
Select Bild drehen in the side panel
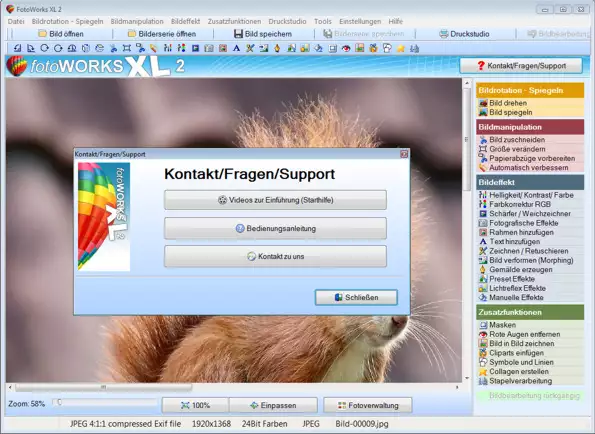click(x=508, y=103)
